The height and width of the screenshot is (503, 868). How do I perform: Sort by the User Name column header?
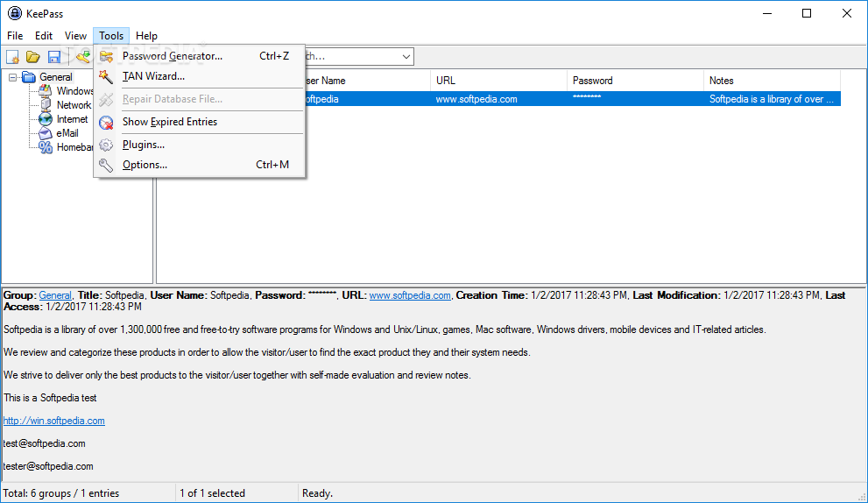pyautogui.click(x=367, y=81)
